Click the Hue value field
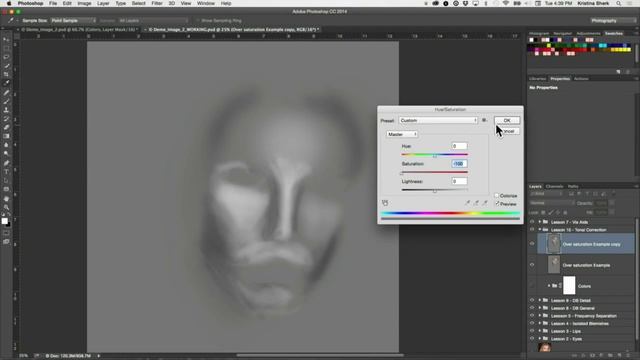Screen dimensions: 640x360 (x=459, y=146)
